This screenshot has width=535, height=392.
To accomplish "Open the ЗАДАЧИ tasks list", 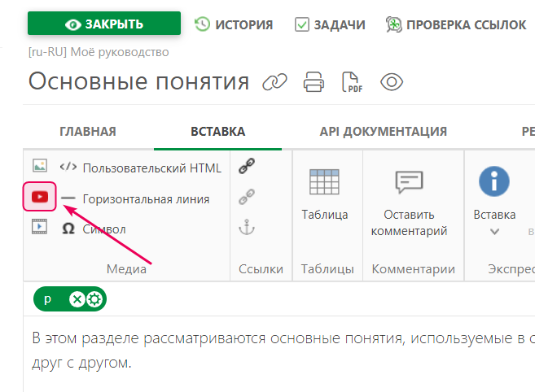I will 330,24.
